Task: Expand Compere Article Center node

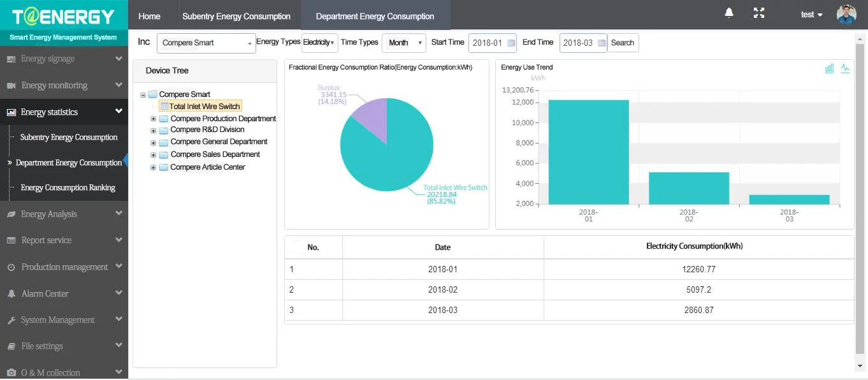Action: 153,168
